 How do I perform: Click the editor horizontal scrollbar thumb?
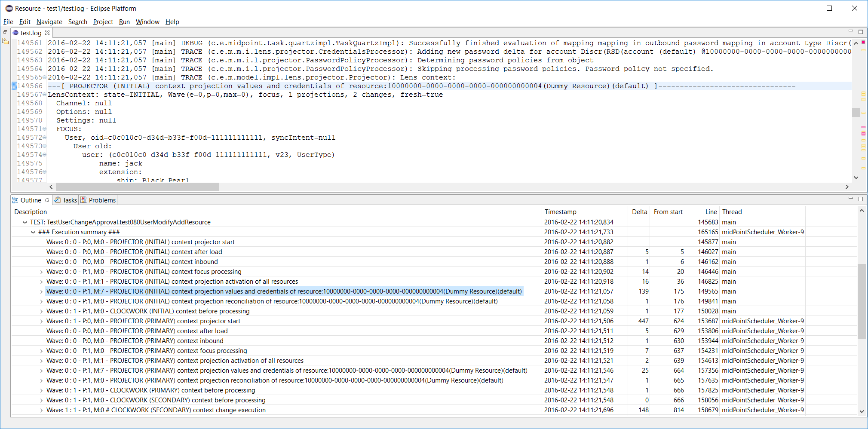click(x=137, y=187)
